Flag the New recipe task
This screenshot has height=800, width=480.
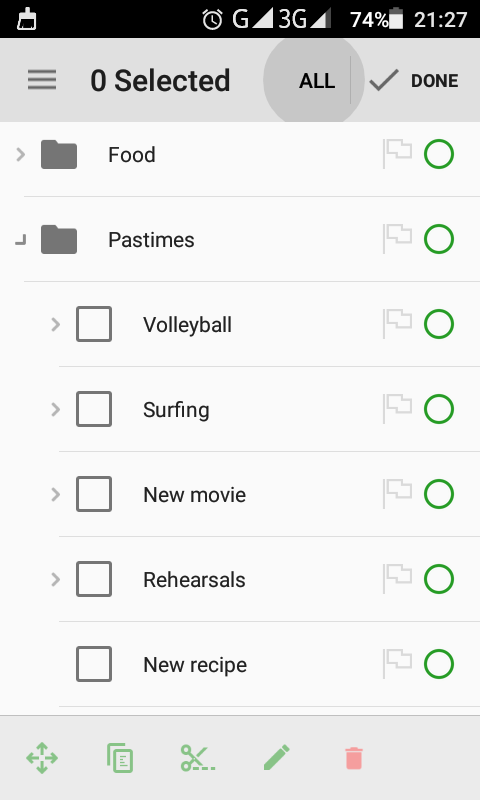(x=397, y=664)
